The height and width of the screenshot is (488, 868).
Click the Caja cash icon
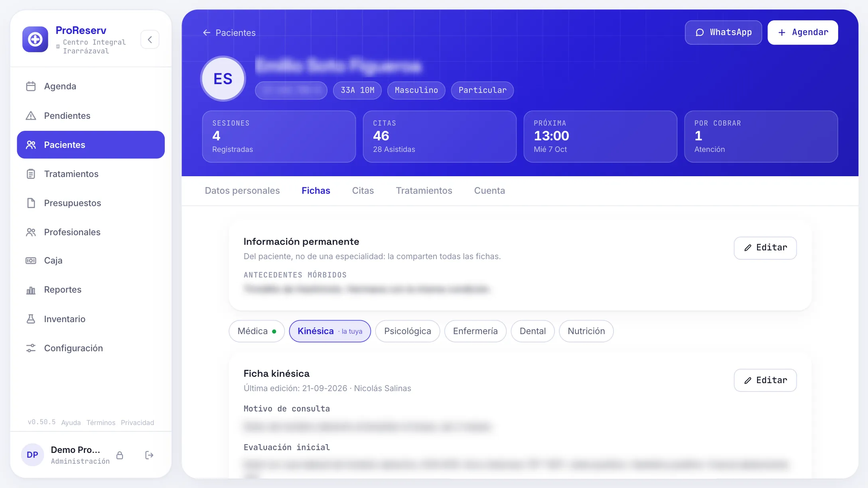click(31, 260)
